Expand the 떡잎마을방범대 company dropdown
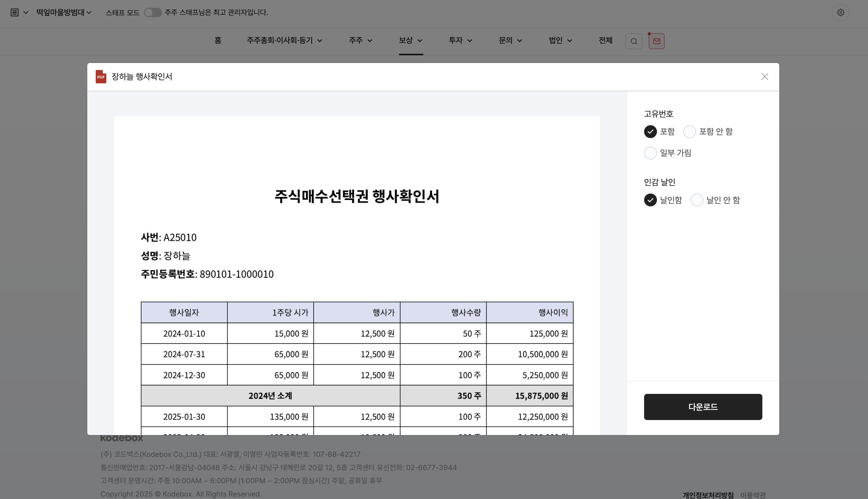868x499 pixels. pos(64,13)
